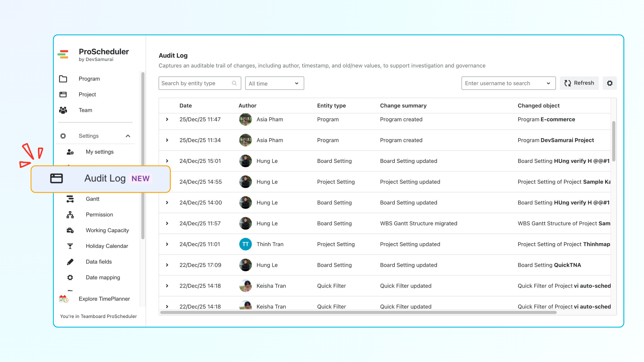Open Date mapping settings

tap(103, 277)
